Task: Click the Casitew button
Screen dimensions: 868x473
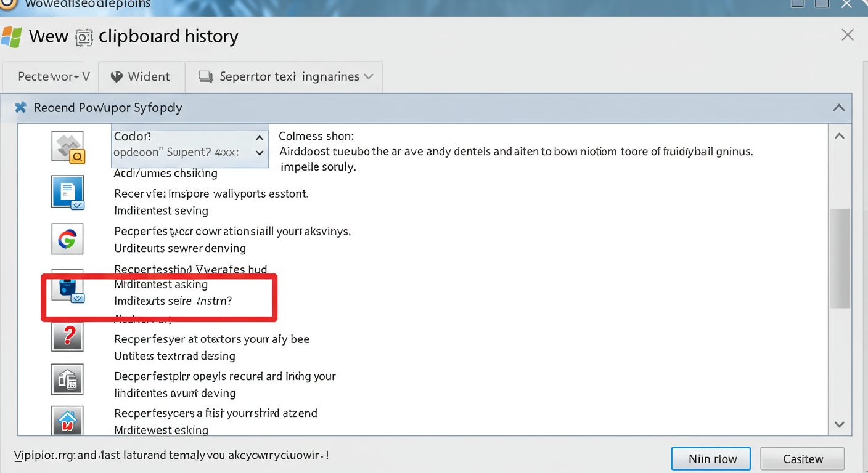Action: (x=802, y=458)
